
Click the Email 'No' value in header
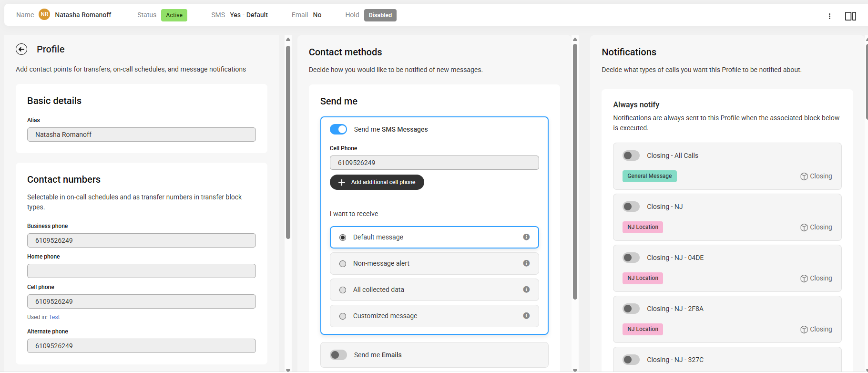pos(317,15)
